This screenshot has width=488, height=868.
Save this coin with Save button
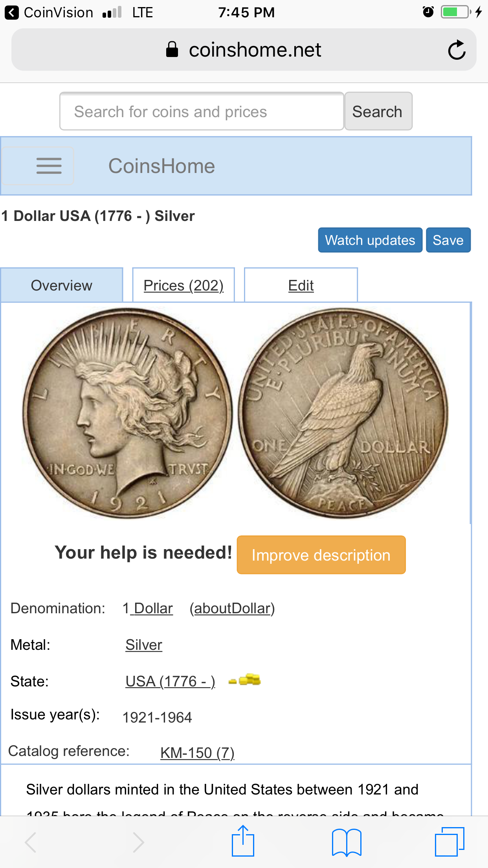(448, 240)
